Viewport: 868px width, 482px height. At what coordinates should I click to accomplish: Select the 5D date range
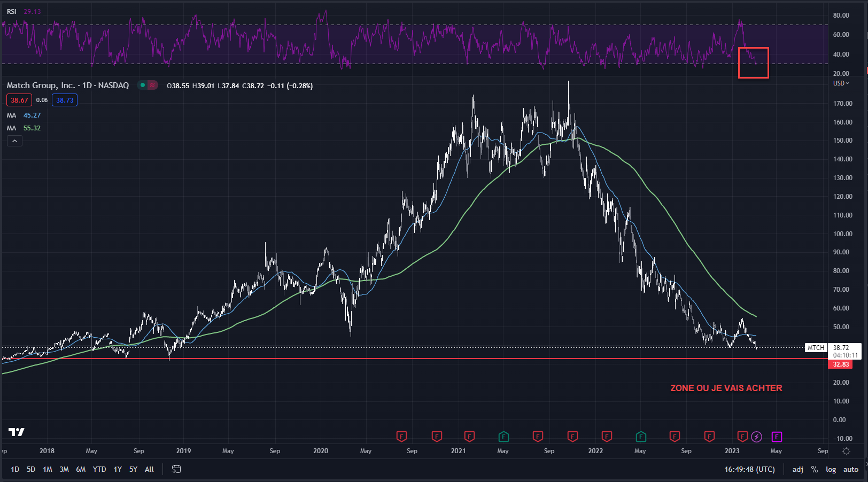click(x=31, y=469)
